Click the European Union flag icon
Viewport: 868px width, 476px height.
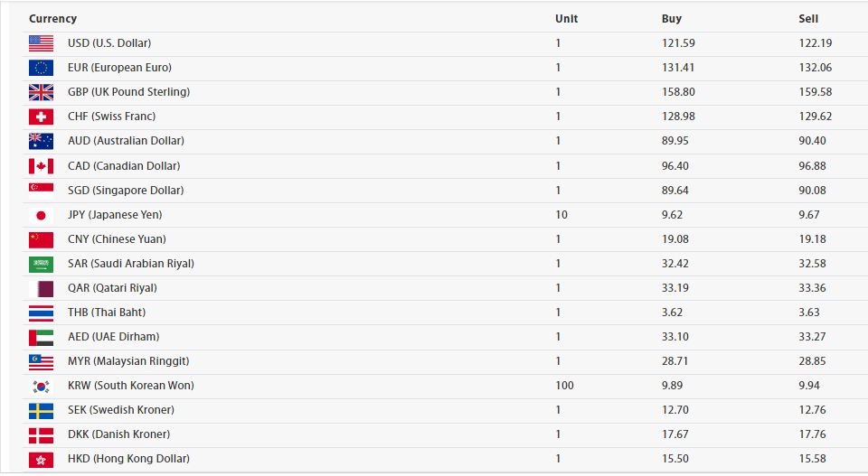coord(41,68)
